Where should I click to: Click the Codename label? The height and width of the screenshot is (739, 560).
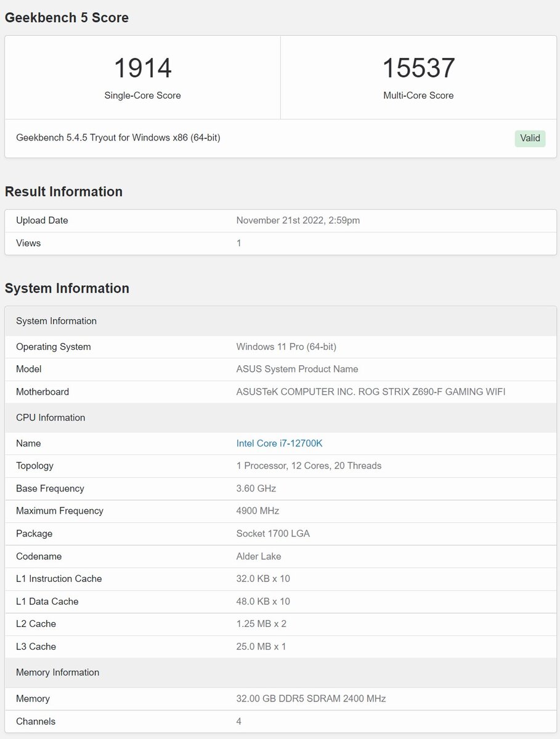point(39,556)
